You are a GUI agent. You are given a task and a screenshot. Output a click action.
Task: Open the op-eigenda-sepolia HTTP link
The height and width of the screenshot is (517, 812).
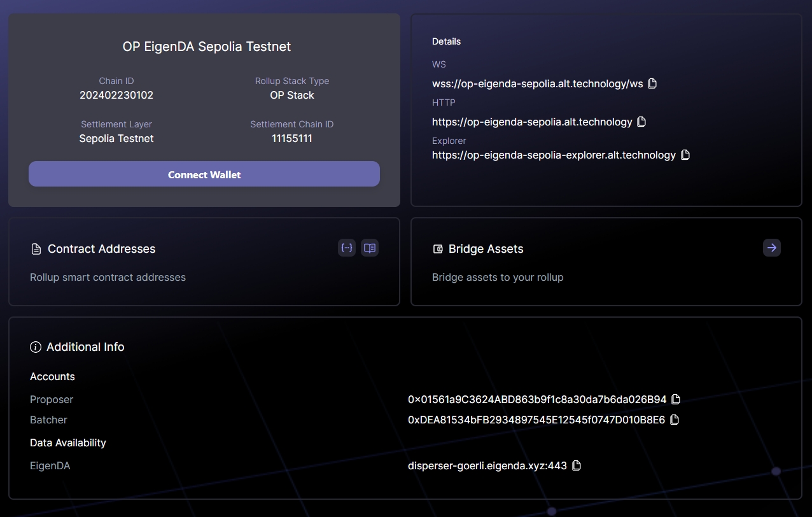pyautogui.click(x=533, y=121)
